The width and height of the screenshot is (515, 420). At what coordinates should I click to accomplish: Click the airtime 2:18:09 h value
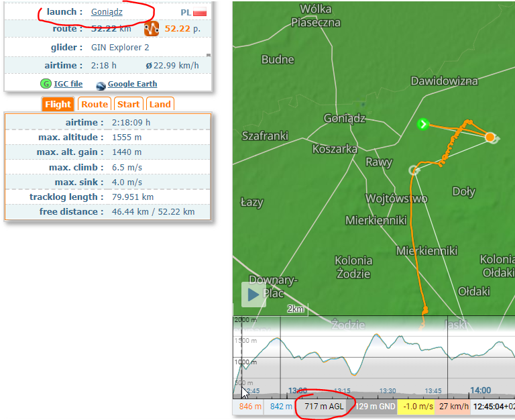131,122
